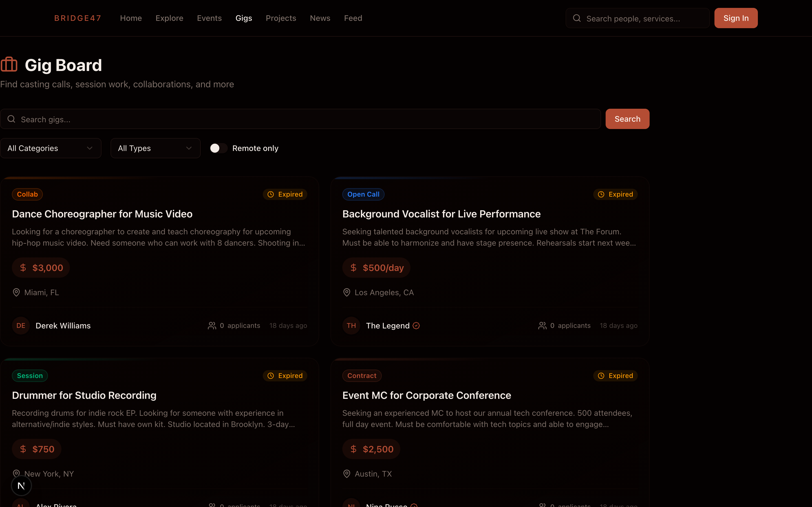Open the round N button at bottom-left

pyautogui.click(x=21, y=485)
